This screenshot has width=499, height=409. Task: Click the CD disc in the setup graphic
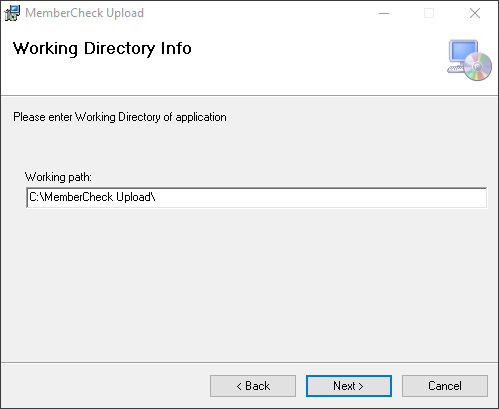(x=478, y=67)
